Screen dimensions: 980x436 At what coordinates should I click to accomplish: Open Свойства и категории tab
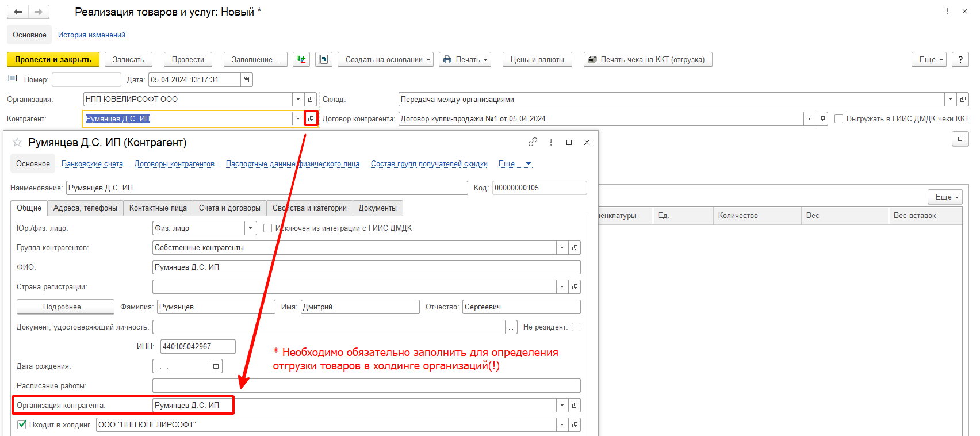[309, 208]
